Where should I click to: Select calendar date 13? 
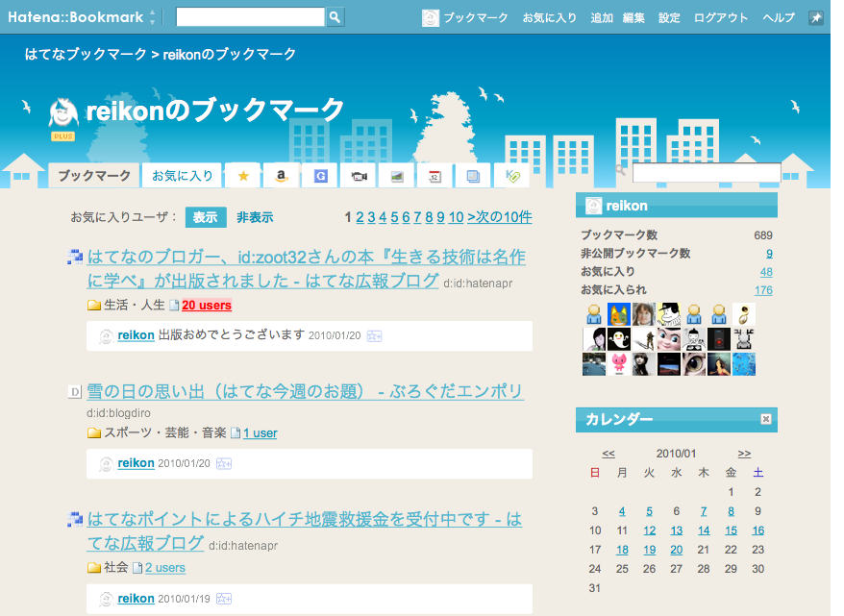click(676, 530)
